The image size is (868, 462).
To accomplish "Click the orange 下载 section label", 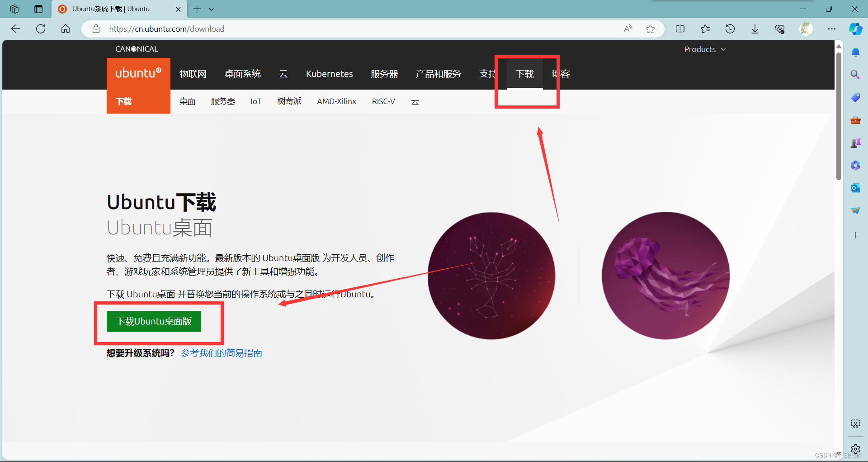I will (124, 101).
